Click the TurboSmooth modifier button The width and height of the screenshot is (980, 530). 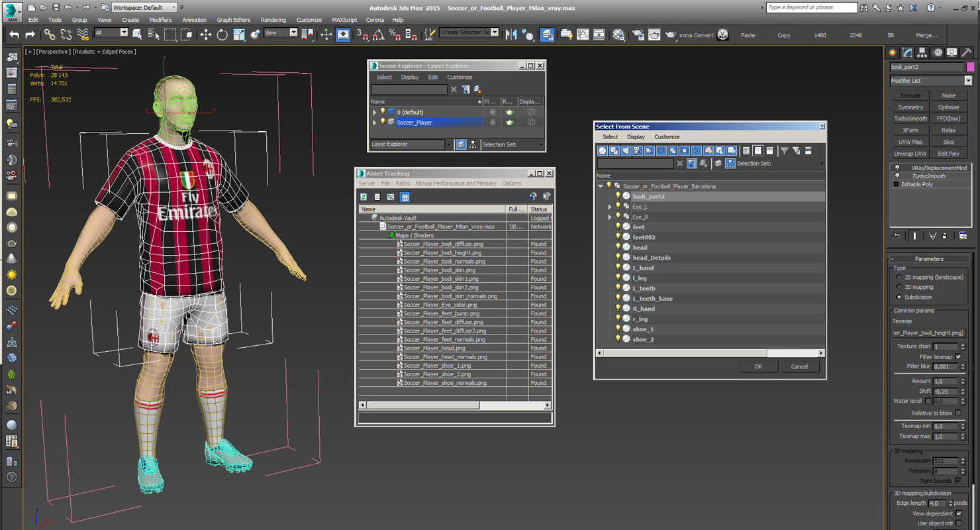[910, 119]
